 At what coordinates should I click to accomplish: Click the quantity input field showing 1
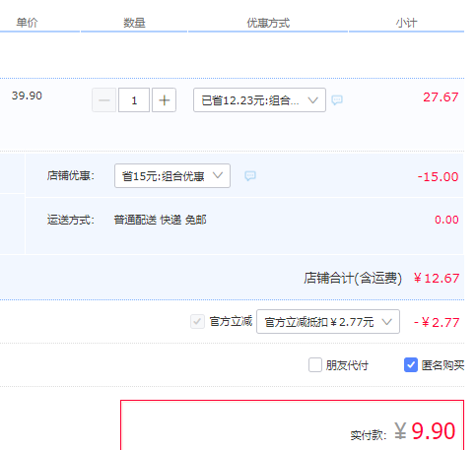point(134,100)
